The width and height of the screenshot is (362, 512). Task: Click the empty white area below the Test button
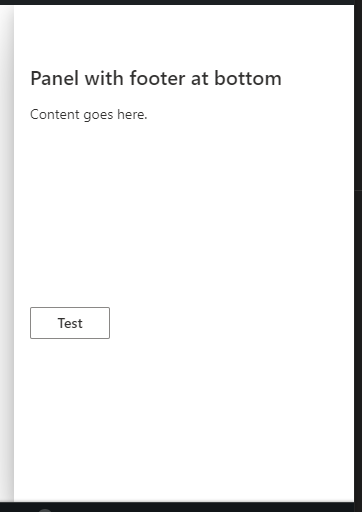coord(184,420)
